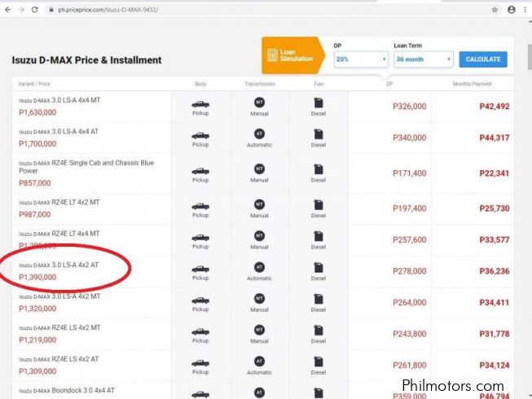Reload the page with refresh icon
The height and width of the screenshot is (399, 532).
click(x=33, y=9)
